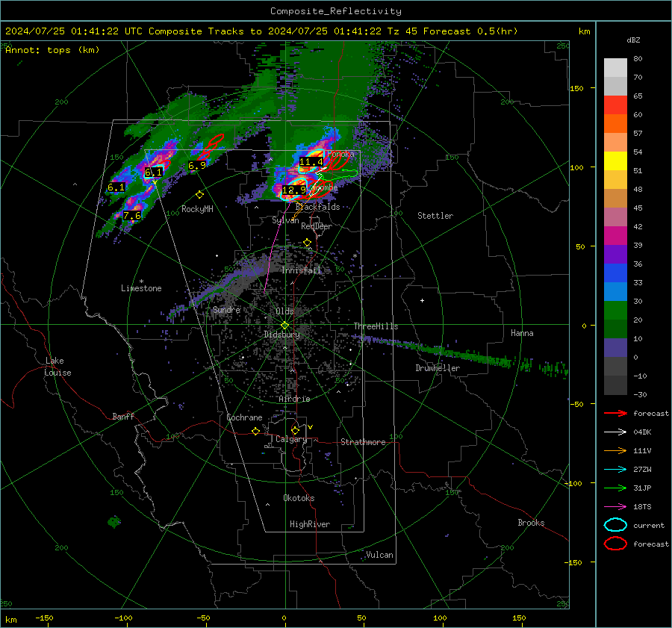The height and width of the screenshot is (628, 672).
Task: Click the red forecast ellipse legend icon
Action: click(615, 544)
